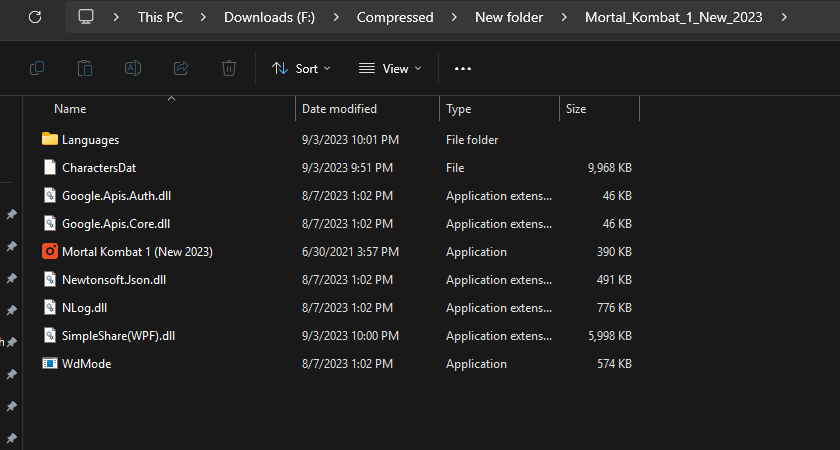The width and height of the screenshot is (840, 450).
Task: Expand the chevron after Mortal_Kombat_1_New_2023
Action: coord(784,17)
